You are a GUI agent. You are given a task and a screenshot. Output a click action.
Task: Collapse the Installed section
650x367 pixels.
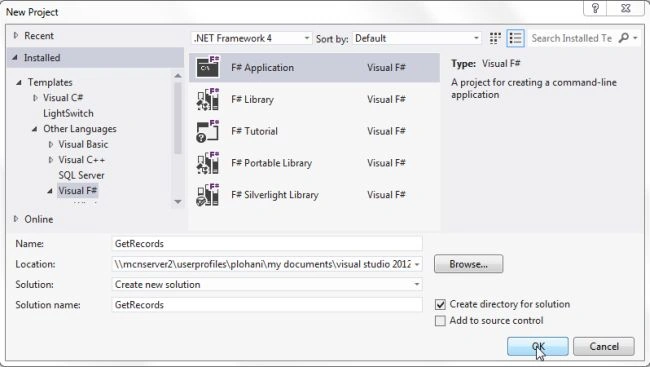[x=15, y=58]
